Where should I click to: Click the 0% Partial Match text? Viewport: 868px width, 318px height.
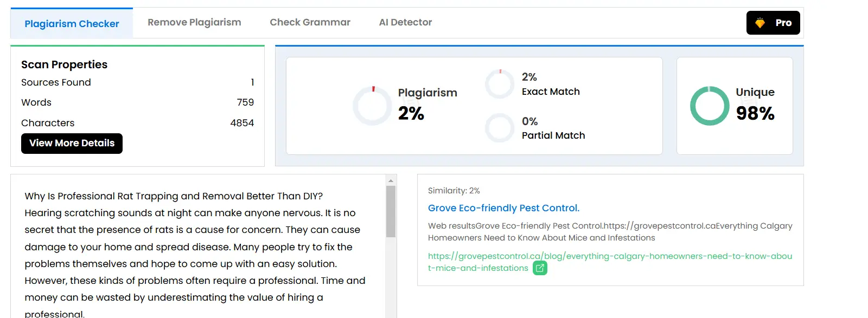pos(553,128)
